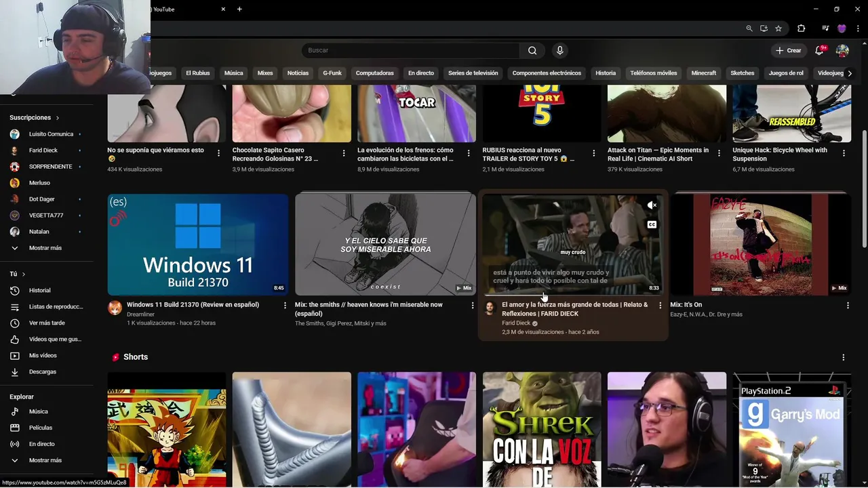Image resolution: width=868 pixels, height=488 pixels.
Task: Open options for El amor video
Action: coord(660,306)
